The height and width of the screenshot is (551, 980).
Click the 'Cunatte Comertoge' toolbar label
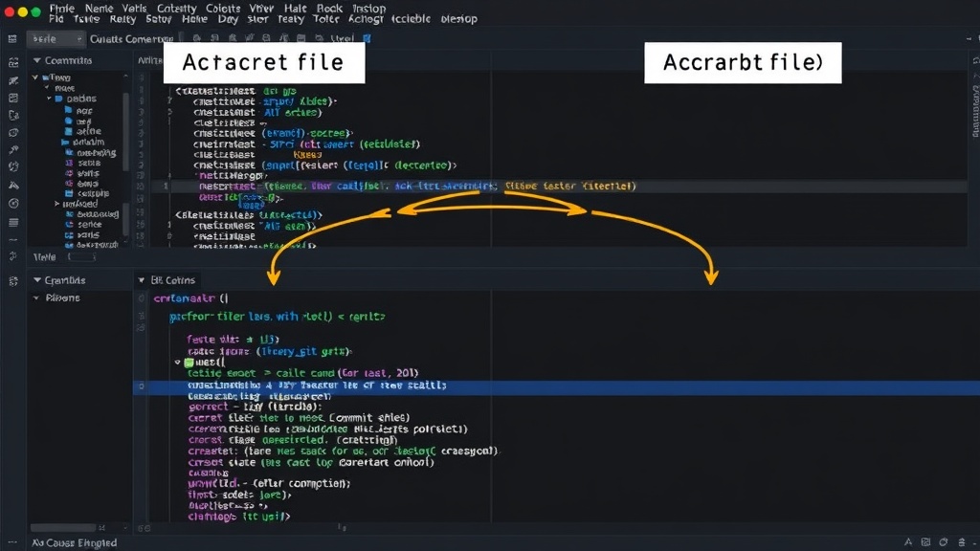click(131, 38)
